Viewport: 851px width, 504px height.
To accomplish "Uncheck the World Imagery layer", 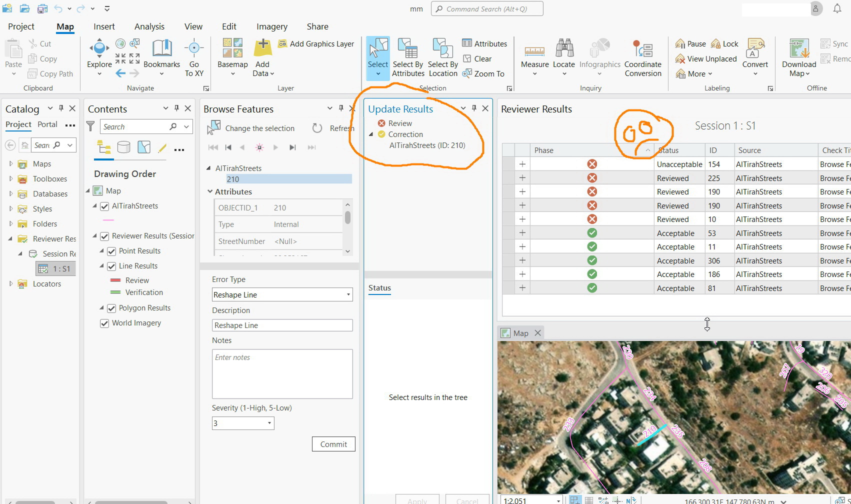I will 104,323.
